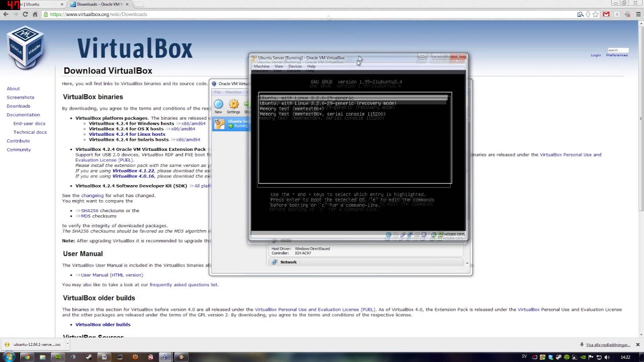Click the mouse integration icon in VM status bar
644x362 pixels.
(433, 235)
